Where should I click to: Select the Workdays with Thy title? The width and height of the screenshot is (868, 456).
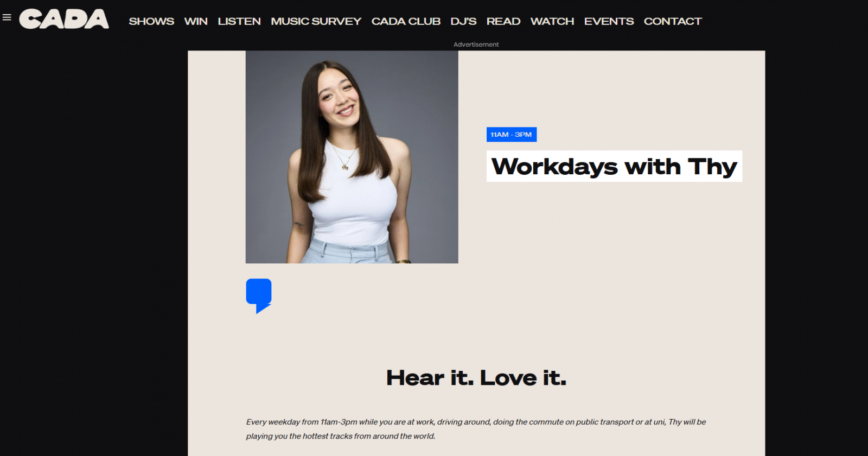[x=614, y=167]
